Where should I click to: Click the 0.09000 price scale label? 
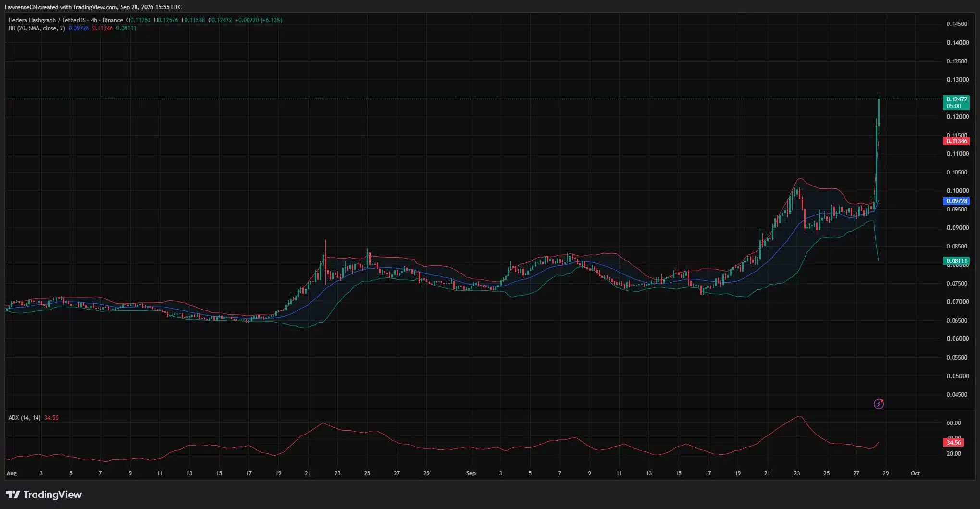tap(957, 228)
